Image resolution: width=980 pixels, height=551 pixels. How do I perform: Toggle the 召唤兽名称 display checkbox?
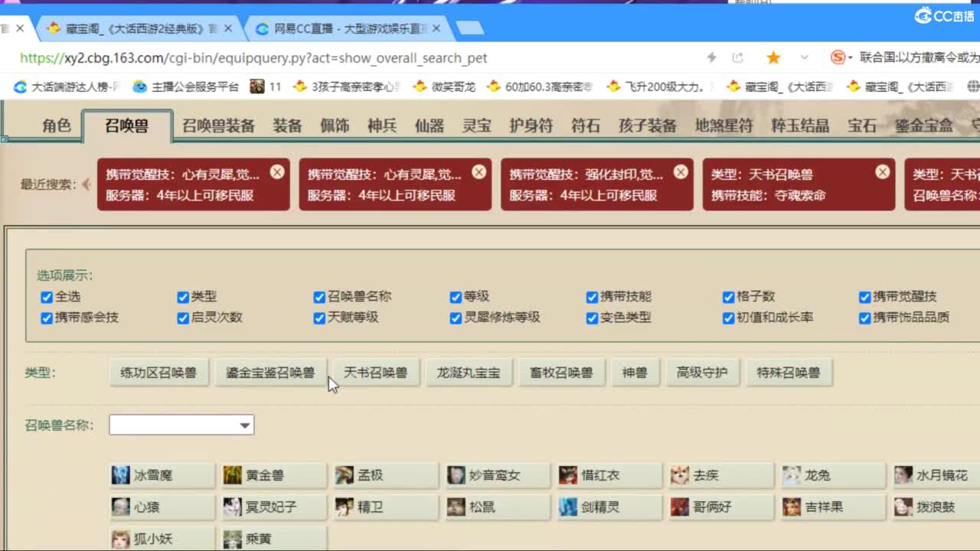(319, 297)
